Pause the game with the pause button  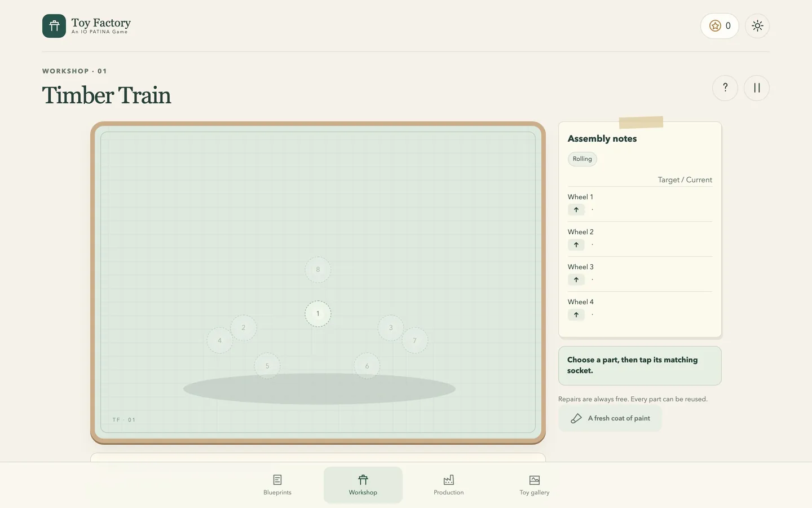[757, 88]
